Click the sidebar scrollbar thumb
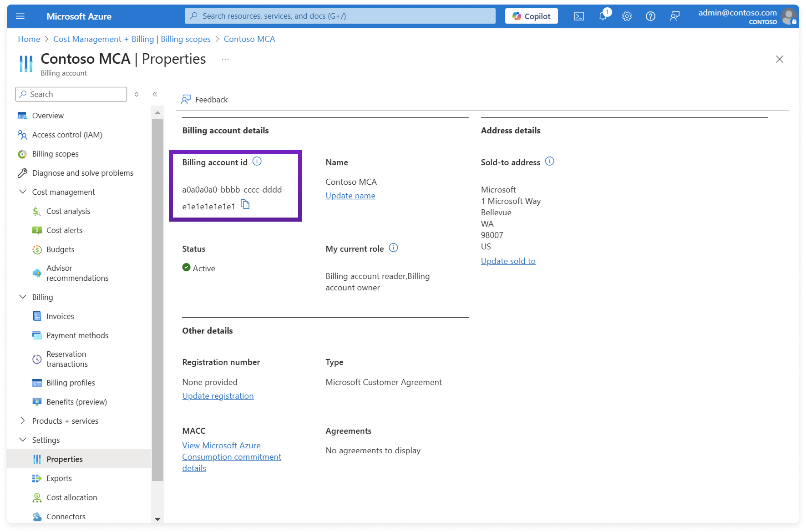806x532 pixels. (157, 299)
